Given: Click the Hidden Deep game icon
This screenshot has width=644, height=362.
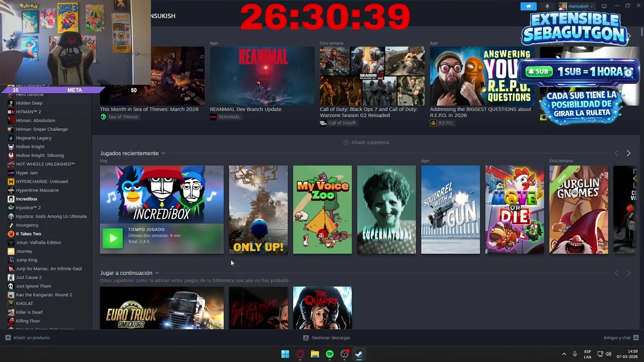Looking at the screenshot, I should point(11,103).
